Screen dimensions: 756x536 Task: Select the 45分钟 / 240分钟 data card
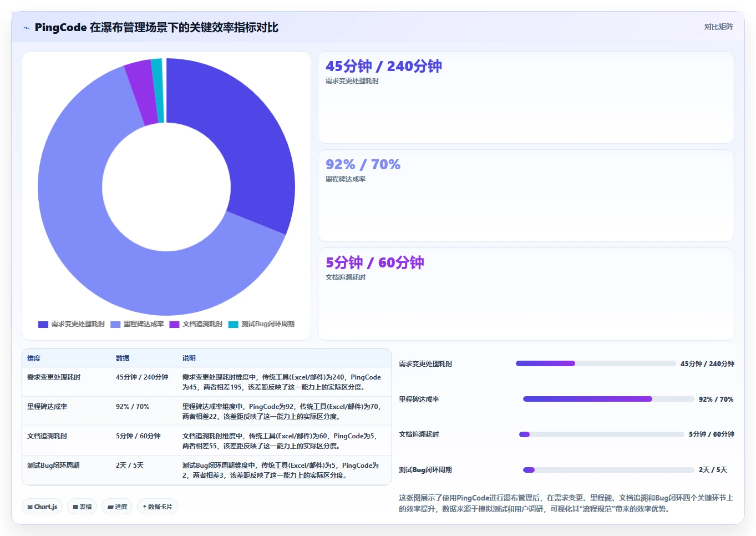click(526, 98)
